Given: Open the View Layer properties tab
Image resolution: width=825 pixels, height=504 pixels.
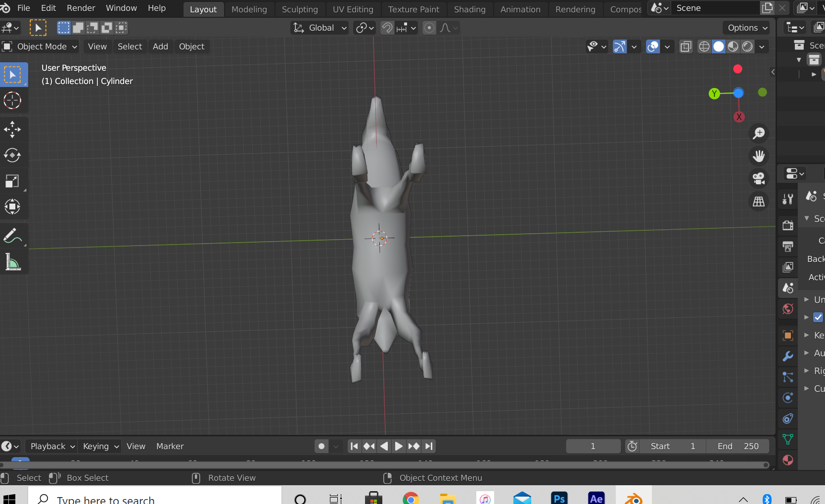Looking at the screenshot, I should [788, 267].
